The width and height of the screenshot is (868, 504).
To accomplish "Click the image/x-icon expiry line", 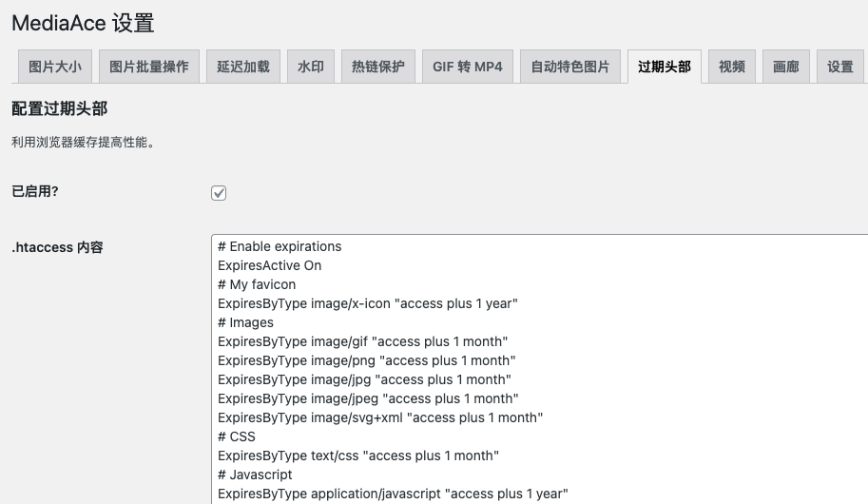I will click(368, 303).
